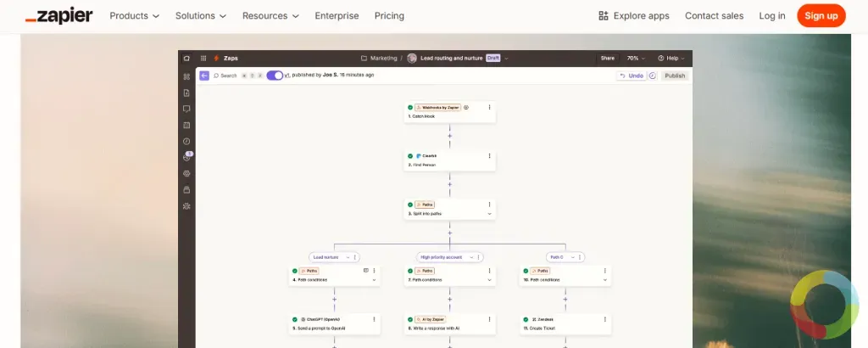Click the home icon in editor top bar
Viewport: 868px width, 348px height.
pyautogui.click(x=186, y=59)
